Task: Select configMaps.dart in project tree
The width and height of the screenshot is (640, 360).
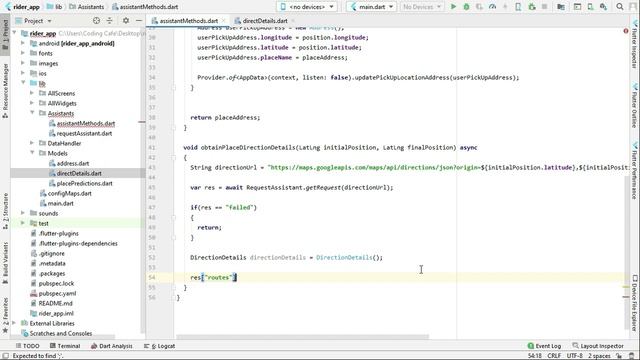Action: 65,193
